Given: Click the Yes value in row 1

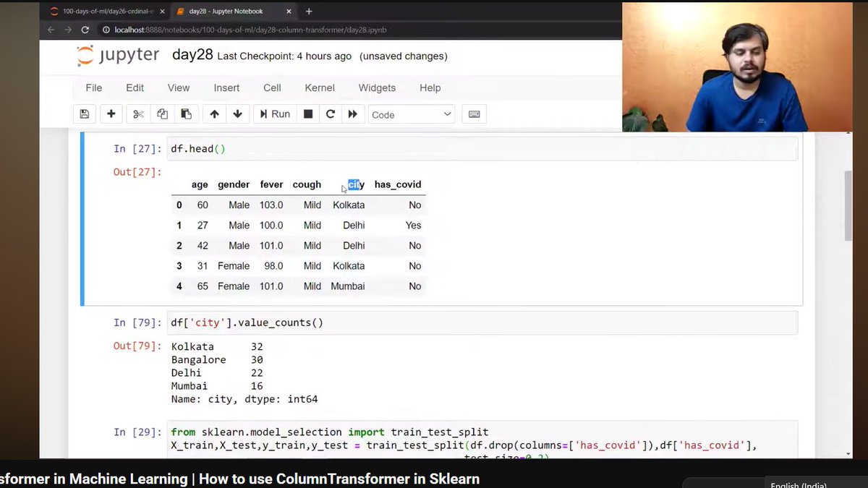Looking at the screenshot, I should [413, 226].
